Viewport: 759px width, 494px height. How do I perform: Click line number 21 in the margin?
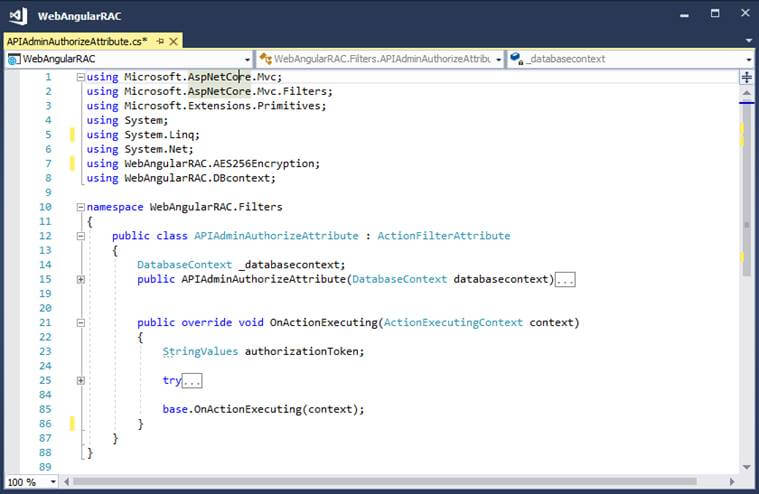[x=46, y=322]
